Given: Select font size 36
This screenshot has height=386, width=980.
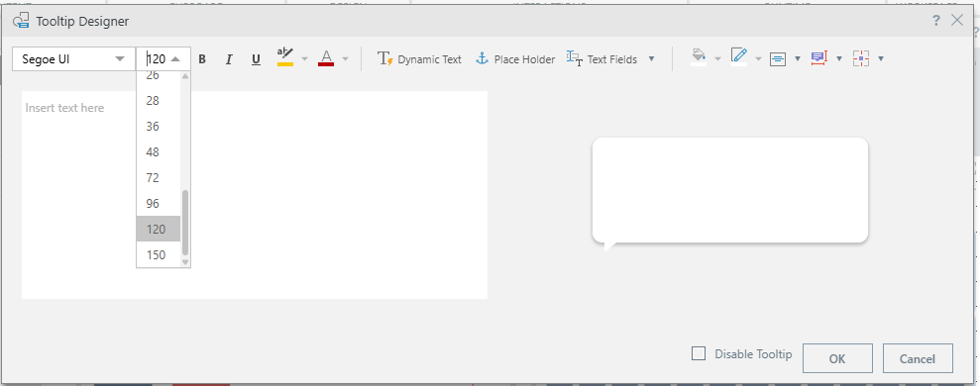Looking at the screenshot, I should (159, 126).
